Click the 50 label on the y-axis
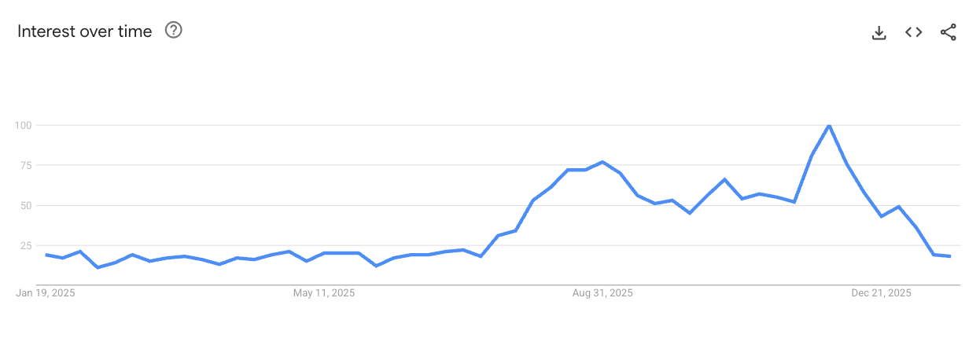 [24, 205]
